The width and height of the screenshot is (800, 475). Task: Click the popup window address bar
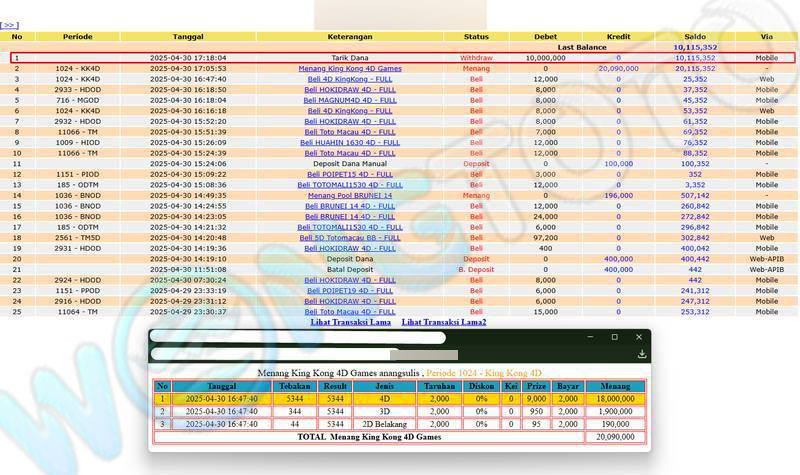pos(298,339)
